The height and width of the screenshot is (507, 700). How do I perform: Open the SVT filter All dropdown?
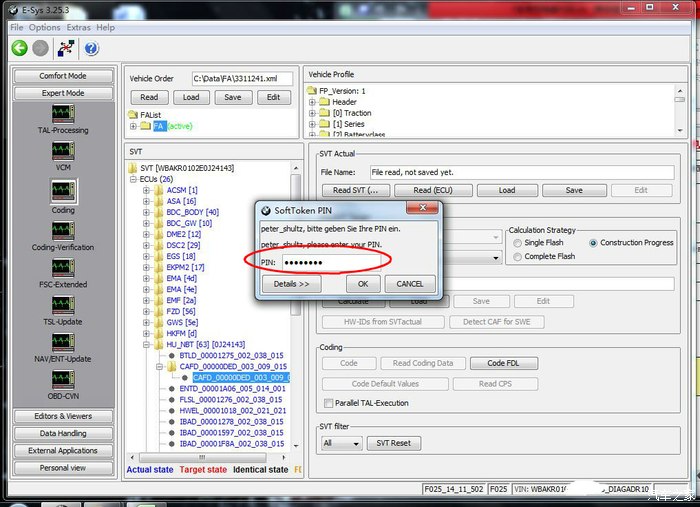click(x=341, y=443)
